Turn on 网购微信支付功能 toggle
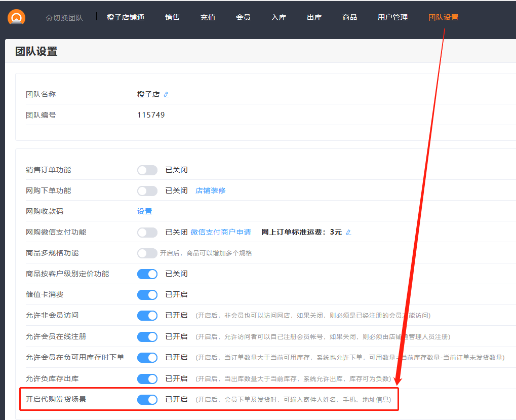Viewport: 516px width, 420px height. pos(147,233)
